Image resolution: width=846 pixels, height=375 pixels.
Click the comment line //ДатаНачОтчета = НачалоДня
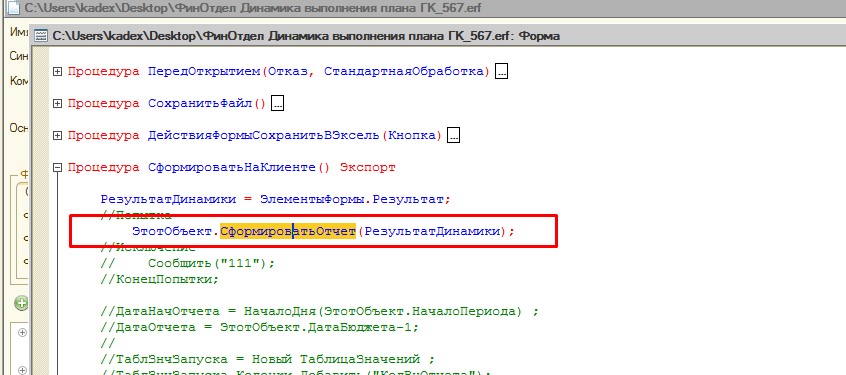coord(319,312)
